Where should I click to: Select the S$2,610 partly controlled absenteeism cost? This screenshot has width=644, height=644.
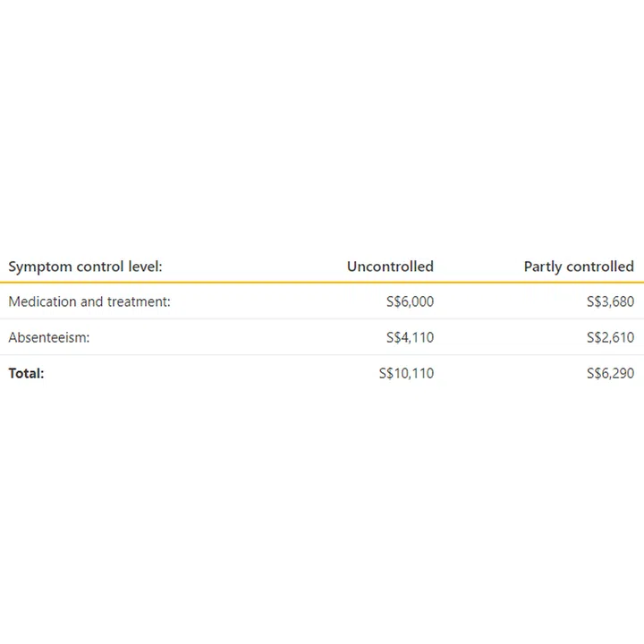[610, 338]
